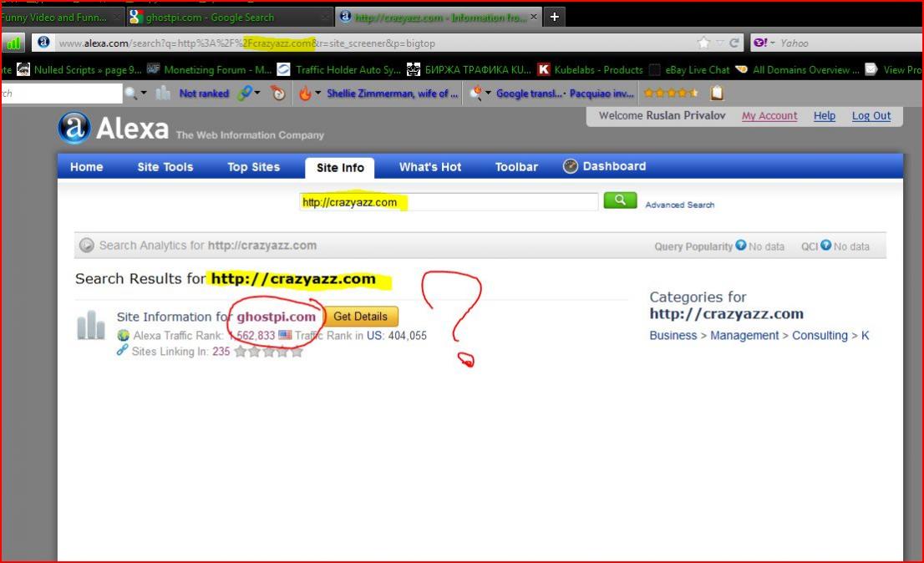Image resolution: width=924 pixels, height=563 pixels.
Task: Open a new browser tab with plus button
Action: (x=554, y=17)
